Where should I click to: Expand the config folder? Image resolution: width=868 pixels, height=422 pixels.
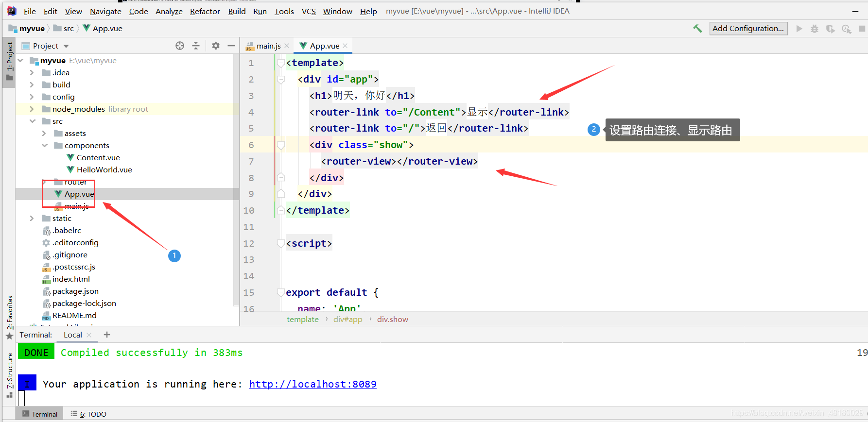pos(32,97)
